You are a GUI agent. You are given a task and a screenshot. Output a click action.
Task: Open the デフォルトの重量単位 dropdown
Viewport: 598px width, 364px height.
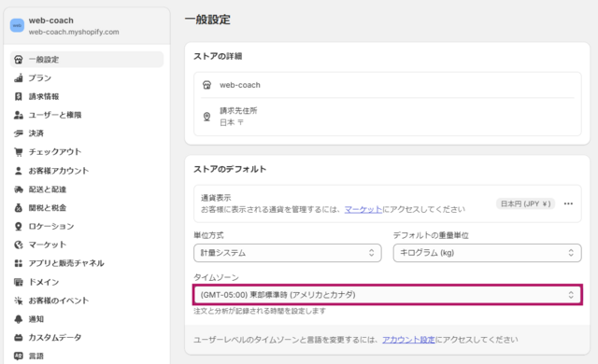click(x=487, y=253)
